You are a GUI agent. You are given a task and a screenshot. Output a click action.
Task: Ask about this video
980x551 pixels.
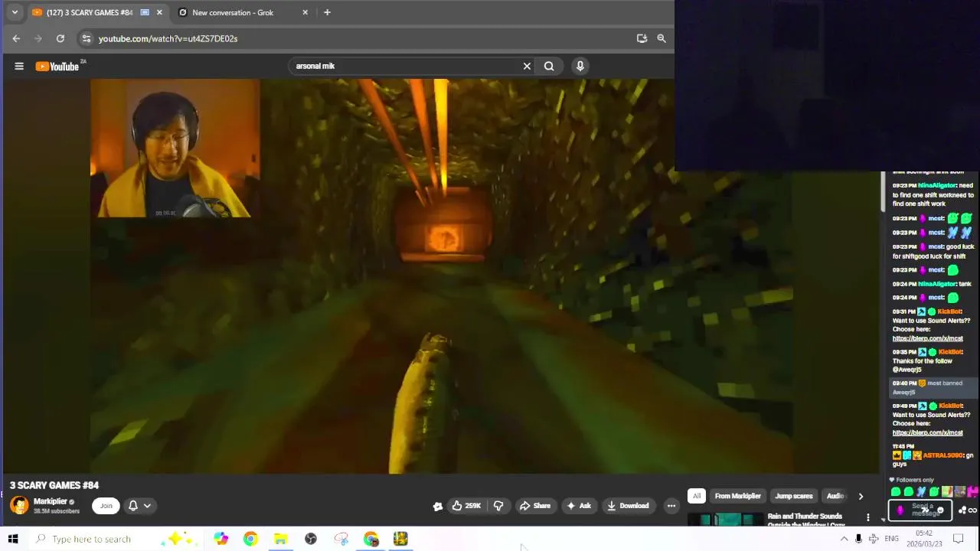pos(578,506)
